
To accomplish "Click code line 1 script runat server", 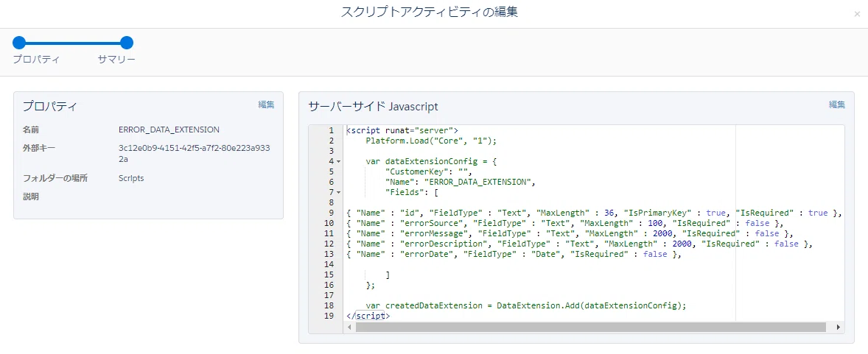I will tap(402, 130).
